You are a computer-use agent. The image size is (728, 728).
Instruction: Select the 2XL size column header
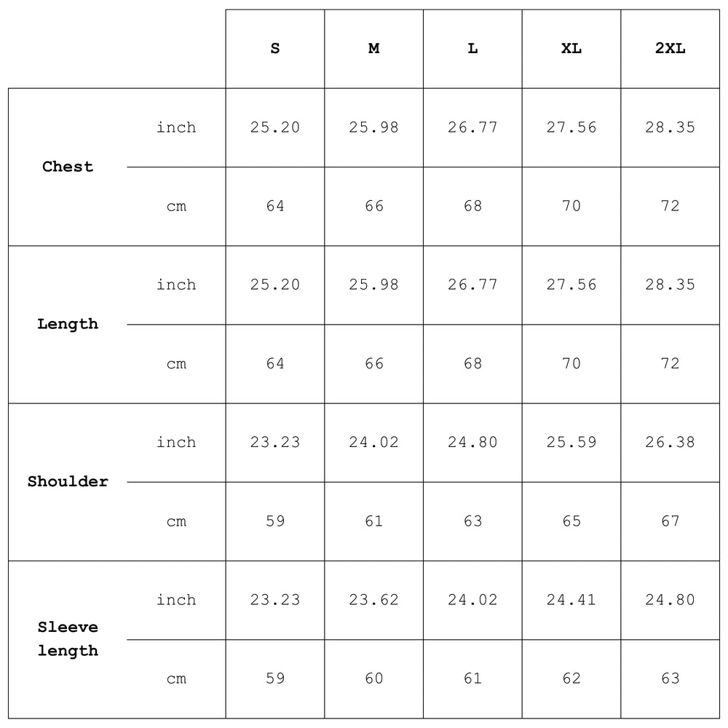tap(670, 49)
